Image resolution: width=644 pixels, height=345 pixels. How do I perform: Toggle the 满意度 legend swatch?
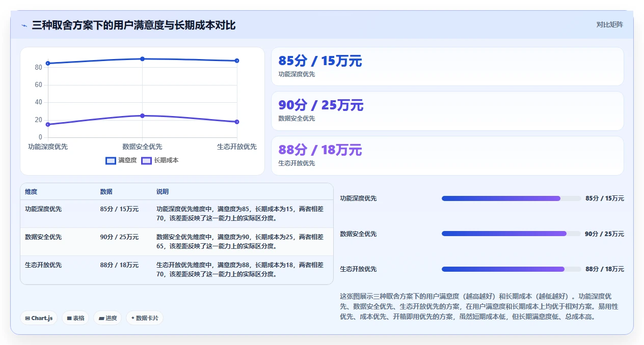[x=111, y=160]
